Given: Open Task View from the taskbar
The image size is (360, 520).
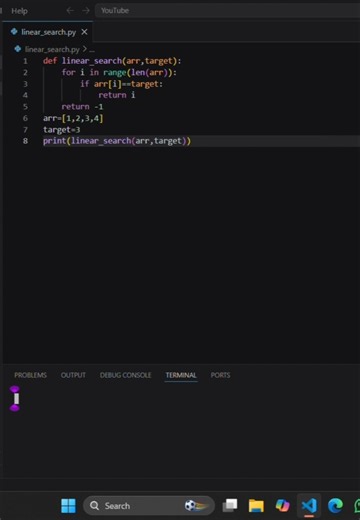Looking at the screenshot, I should (x=230, y=506).
